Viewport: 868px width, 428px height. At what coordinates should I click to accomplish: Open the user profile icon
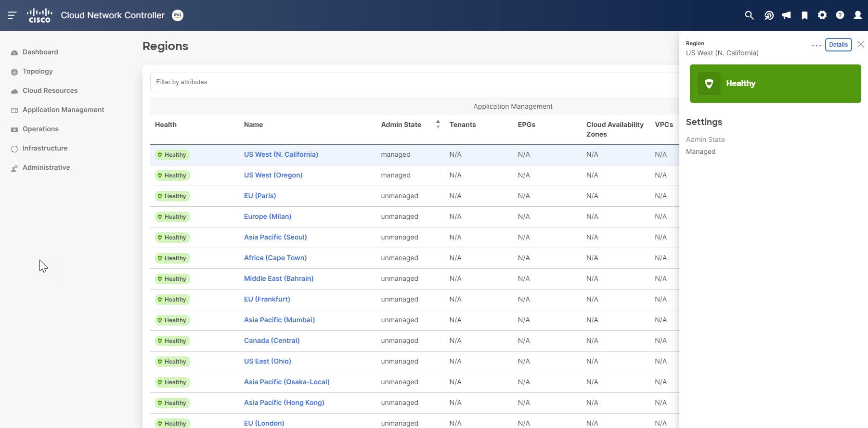click(858, 15)
